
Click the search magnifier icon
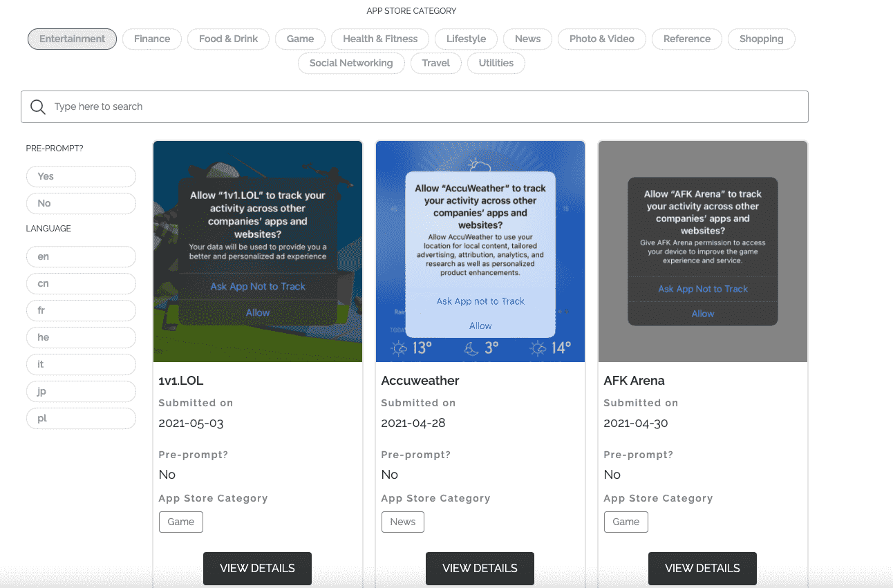pyautogui.click(x=38, y=106)
